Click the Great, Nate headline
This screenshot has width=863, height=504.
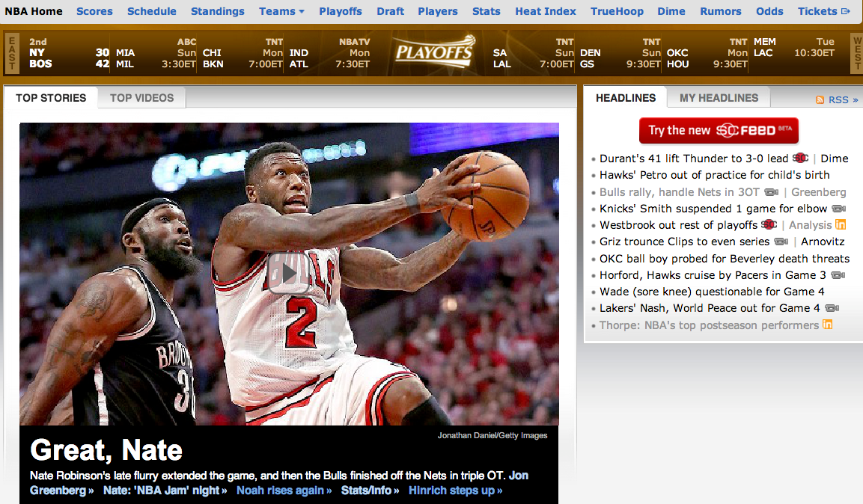point(106,450)
